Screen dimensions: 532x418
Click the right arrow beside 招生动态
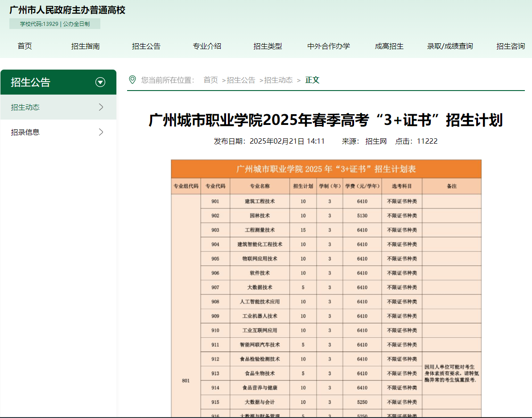tap(101, 107)
